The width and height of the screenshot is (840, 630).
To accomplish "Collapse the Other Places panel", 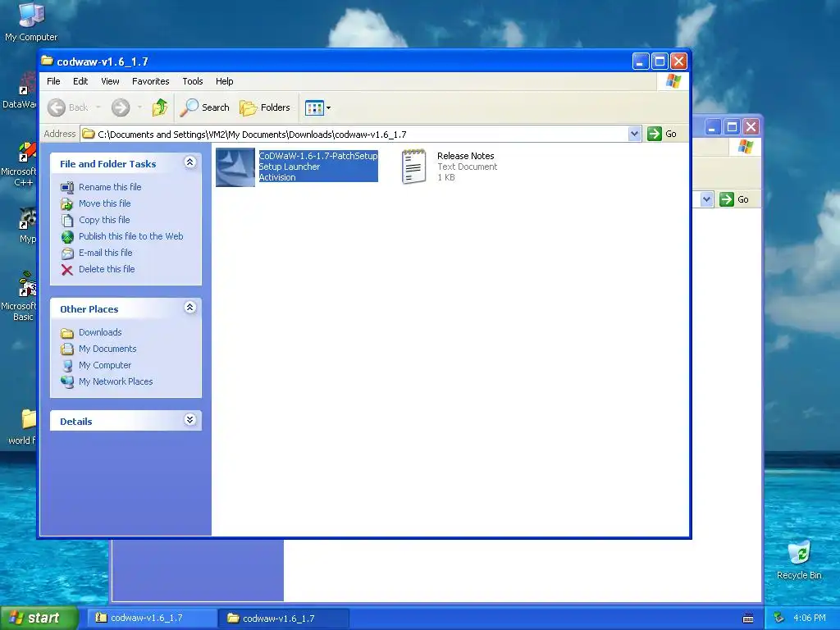I will [x=189, y=308].
